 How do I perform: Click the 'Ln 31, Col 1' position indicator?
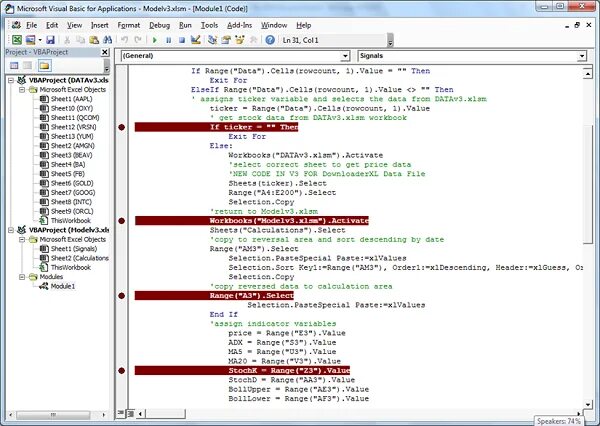300,40
